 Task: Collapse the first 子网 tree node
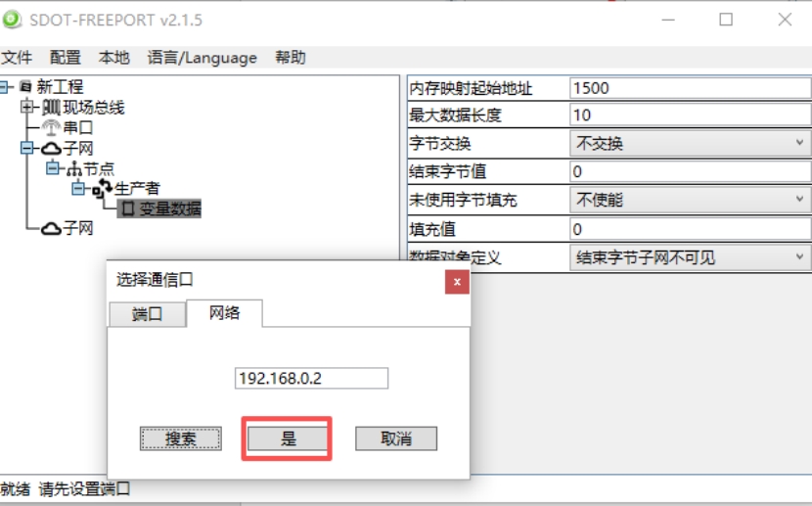[x=27, y=149]
